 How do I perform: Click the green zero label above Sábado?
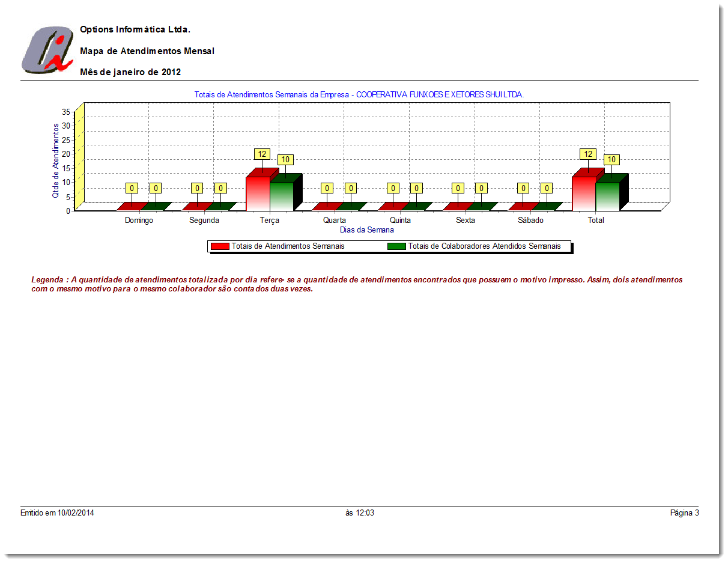point(547,188)
